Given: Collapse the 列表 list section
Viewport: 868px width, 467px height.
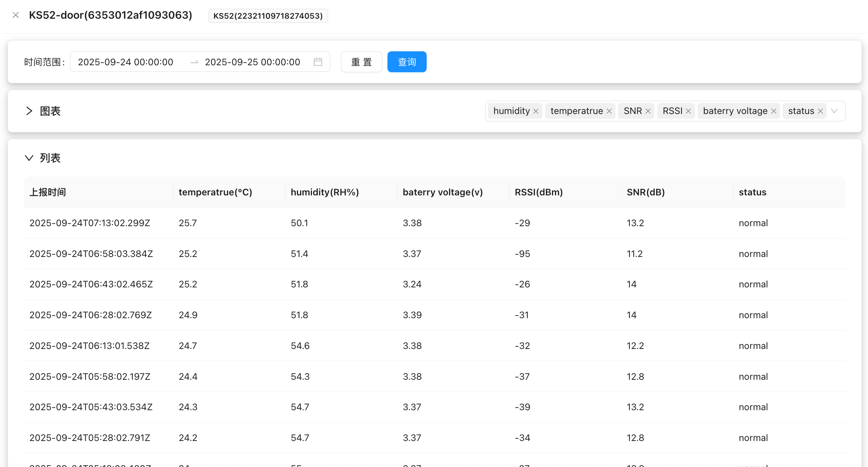Looking at the screenshot, I should pyautogui.click(x=29, y=158).
